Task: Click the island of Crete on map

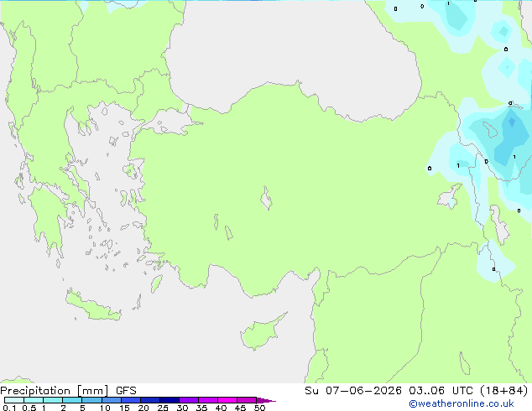Action: (x=93, y=307)
